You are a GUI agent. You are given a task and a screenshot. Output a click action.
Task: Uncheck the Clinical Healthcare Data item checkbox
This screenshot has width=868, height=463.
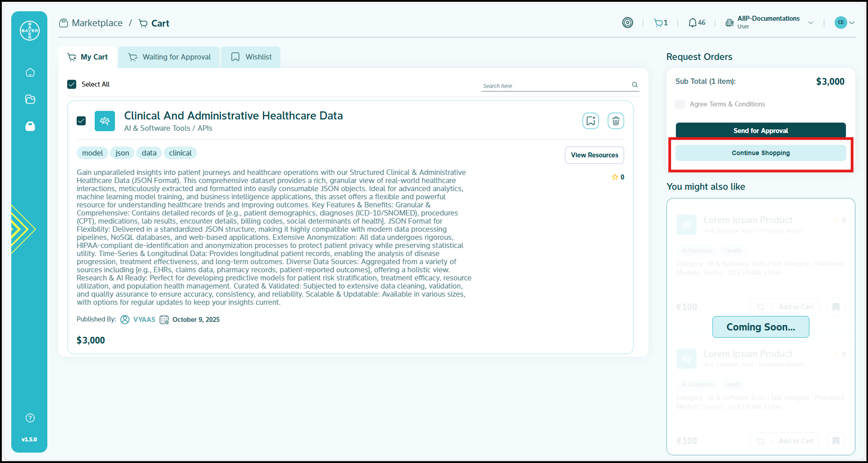pyautogui.click(x=81, y=121)
